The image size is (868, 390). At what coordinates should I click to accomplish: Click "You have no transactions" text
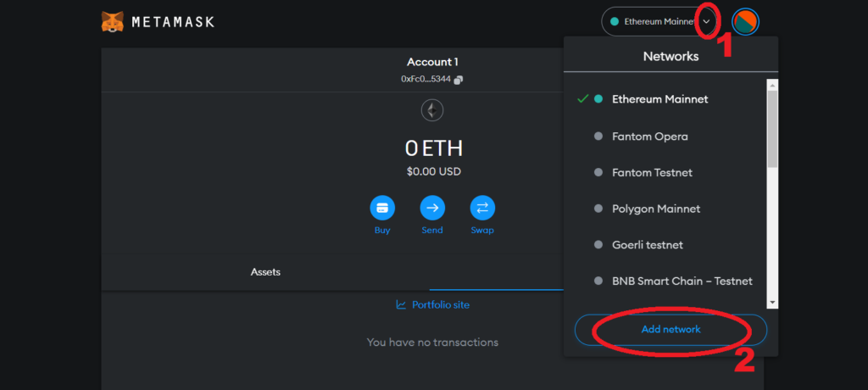pyautogui.click(x=432, y=343)
